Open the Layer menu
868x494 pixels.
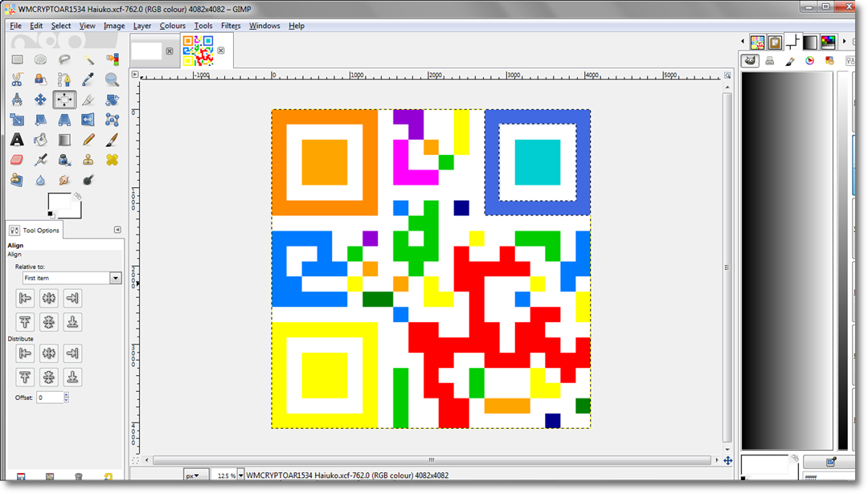[x=141, y=26]
